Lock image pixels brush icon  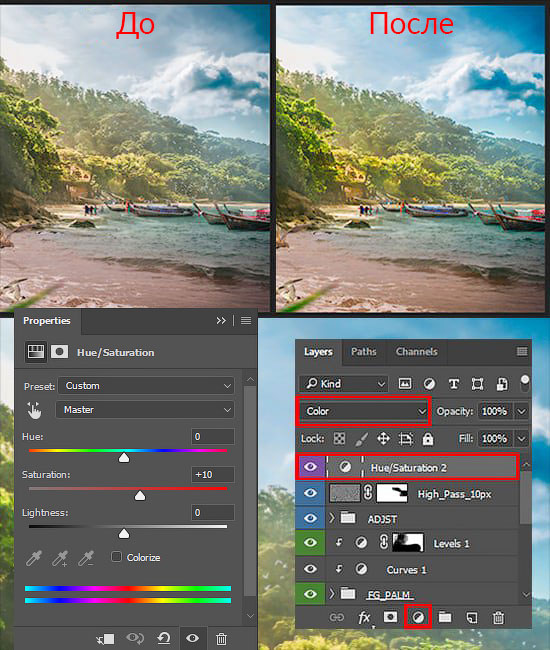(x=361, y=439)
